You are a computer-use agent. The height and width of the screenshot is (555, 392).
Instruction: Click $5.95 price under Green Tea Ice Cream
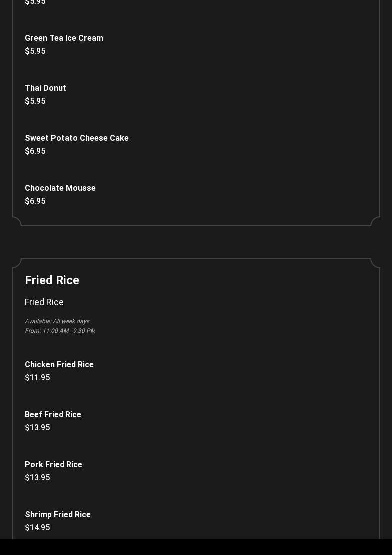pos(35,51)
